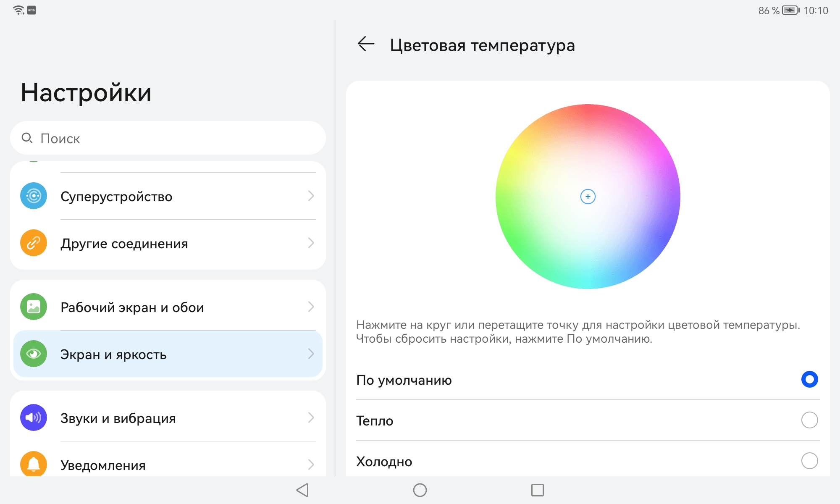840x504 pixels.
Task: Open Звуки и вибрация chevron arrow
Action: point(311,417)
